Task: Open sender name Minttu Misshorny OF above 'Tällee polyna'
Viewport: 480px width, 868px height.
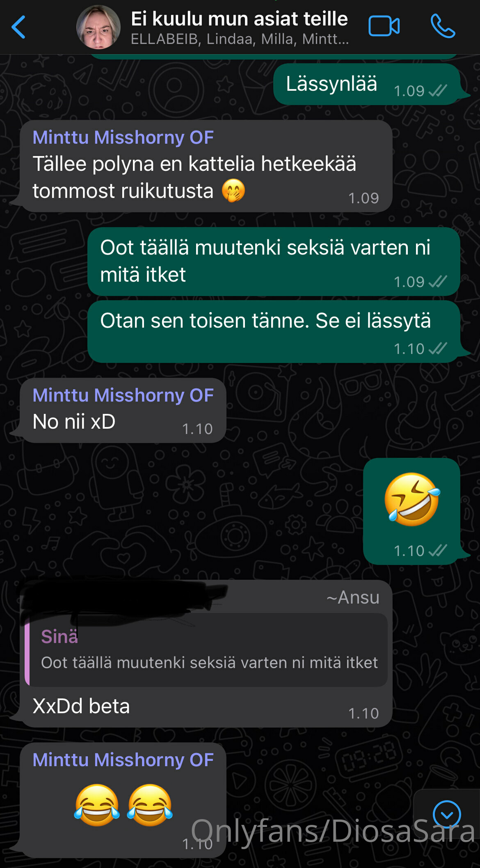Action: (123, 138)
